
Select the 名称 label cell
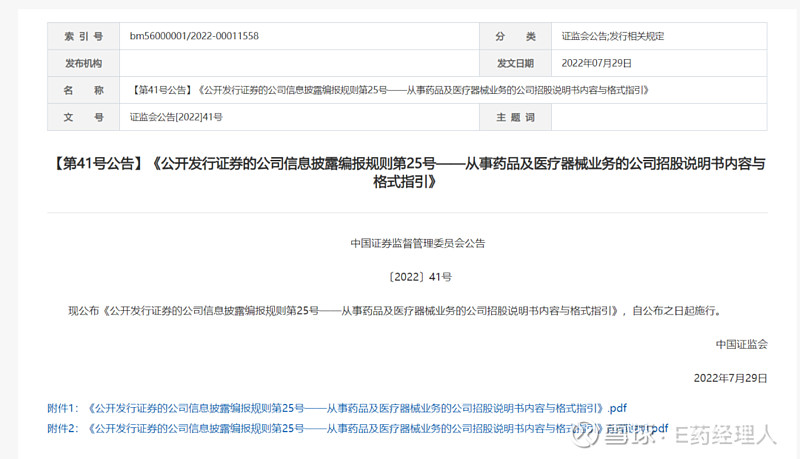pyautogui.click(x=84, y=90)
